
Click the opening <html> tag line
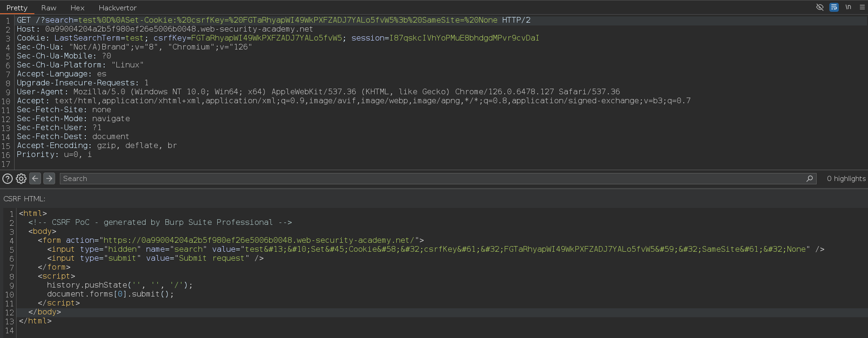point(33,214)
